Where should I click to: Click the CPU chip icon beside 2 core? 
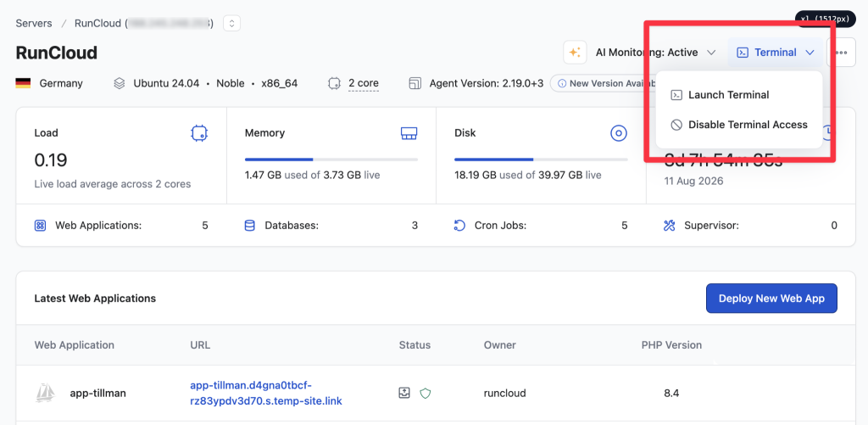click(334, 83)
